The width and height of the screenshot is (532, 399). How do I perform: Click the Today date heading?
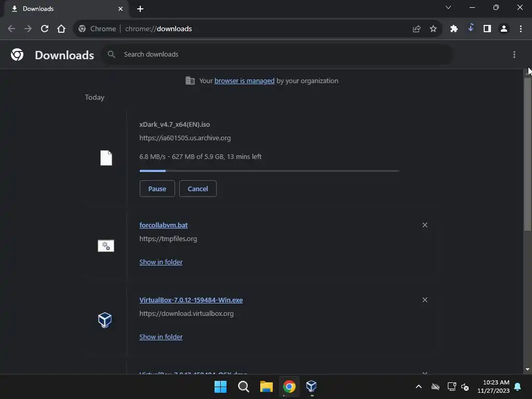pyautogui.click(x=95, y=97)
